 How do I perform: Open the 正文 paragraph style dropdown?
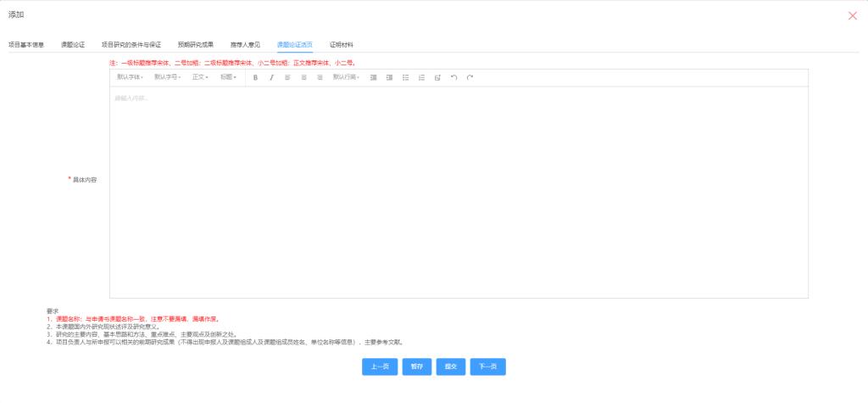coord(200,77)
